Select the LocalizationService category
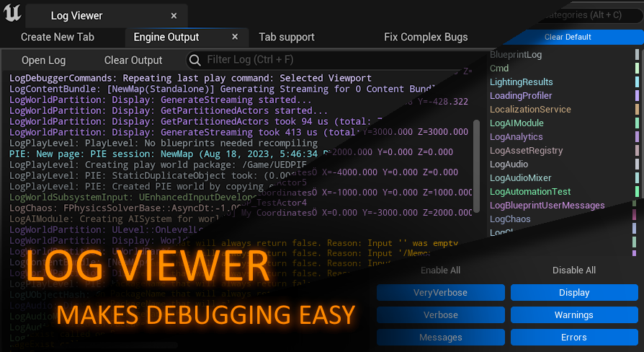 click(x=530, y=110)
